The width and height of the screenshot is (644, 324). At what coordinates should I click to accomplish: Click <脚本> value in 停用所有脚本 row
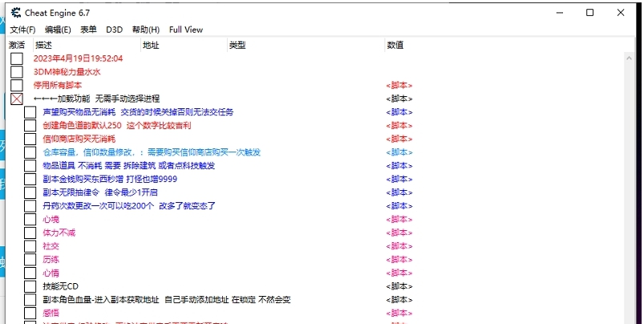[399, 86]
